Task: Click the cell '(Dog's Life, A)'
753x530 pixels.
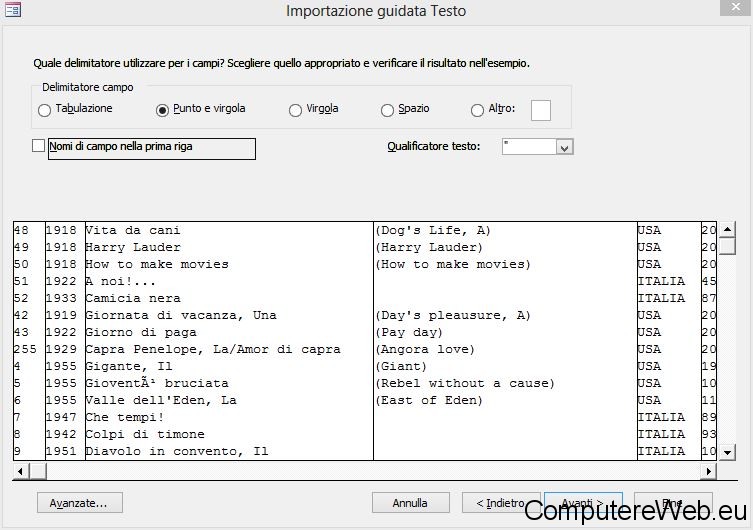Action: pos(433,230)
